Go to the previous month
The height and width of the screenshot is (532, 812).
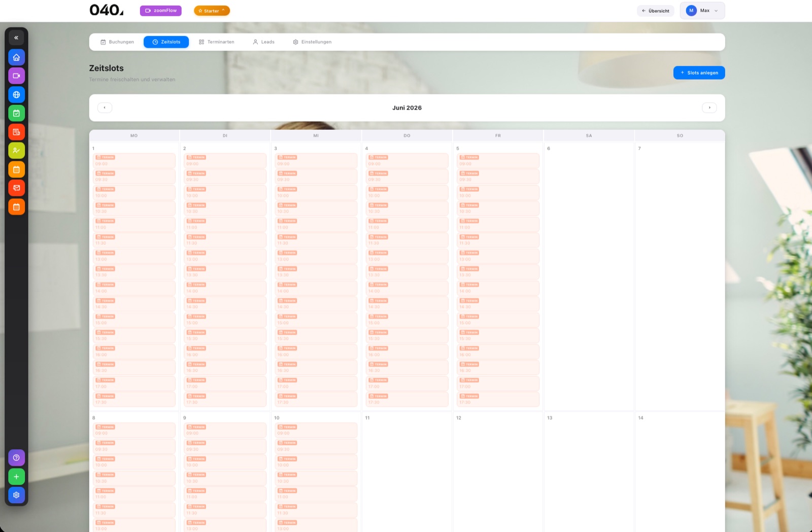(x=105, y=108)
